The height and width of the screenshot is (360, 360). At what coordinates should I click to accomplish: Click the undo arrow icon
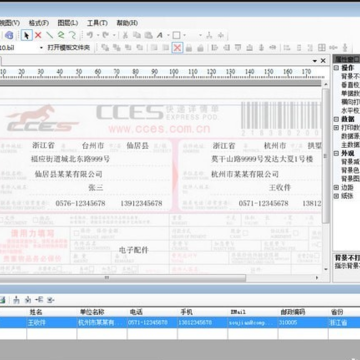pyautogui.click(x=90, y=35)
